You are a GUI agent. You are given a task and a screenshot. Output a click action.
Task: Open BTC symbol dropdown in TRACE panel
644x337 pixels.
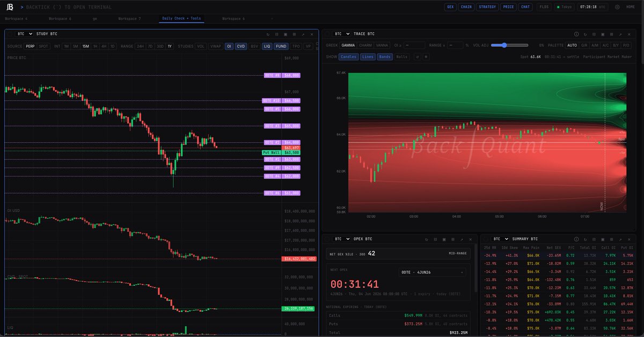coord(341,34)
